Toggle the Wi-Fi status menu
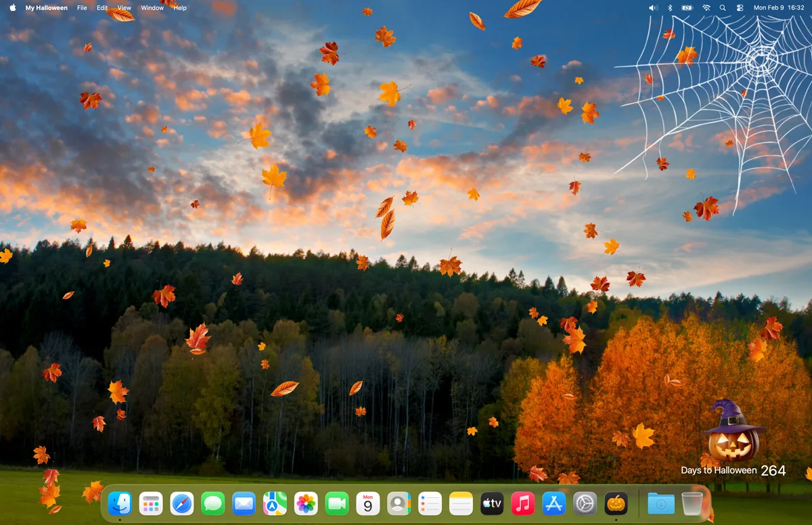 [x=706, y=8]
